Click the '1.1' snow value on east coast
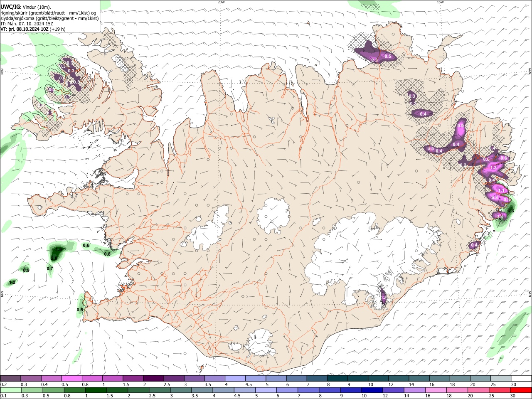Screen dimensions: 532x399 (501, 190)
